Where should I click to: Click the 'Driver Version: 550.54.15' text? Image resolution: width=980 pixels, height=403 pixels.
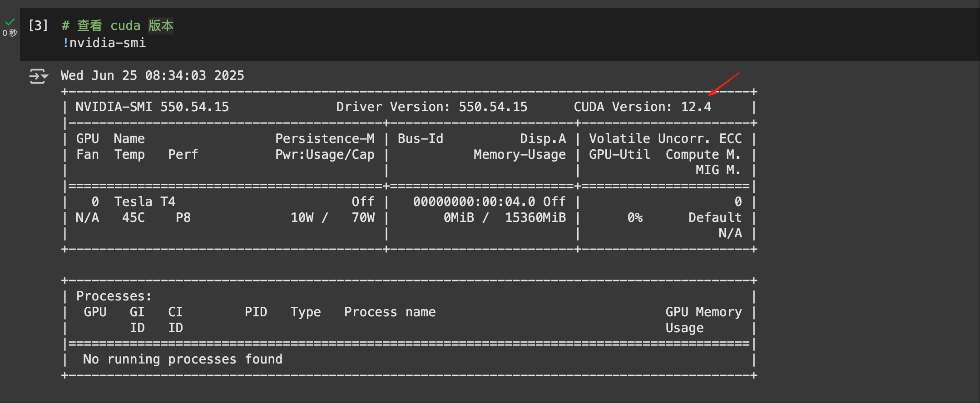pos(431,107)
